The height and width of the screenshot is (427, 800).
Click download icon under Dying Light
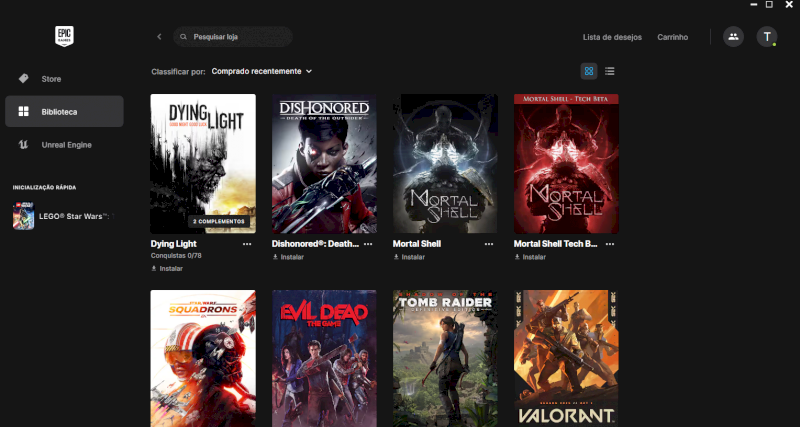pyautogui.click(x=154, y=268)
